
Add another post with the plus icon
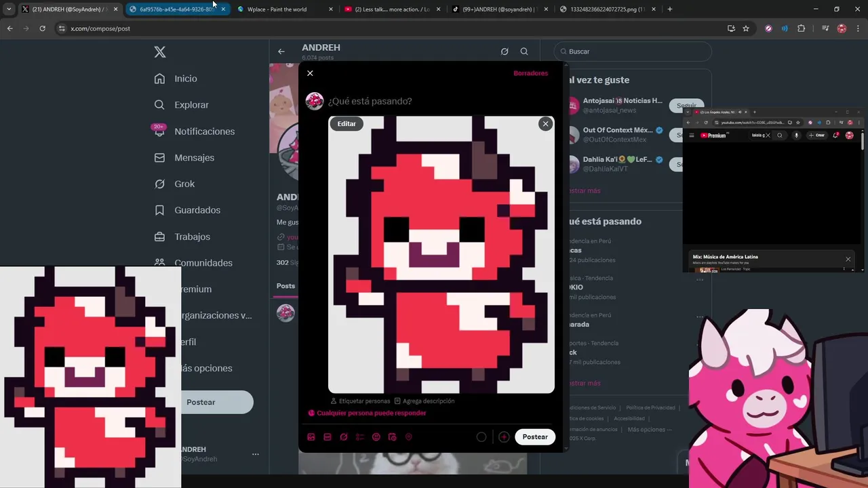click(x=504, y=437)
